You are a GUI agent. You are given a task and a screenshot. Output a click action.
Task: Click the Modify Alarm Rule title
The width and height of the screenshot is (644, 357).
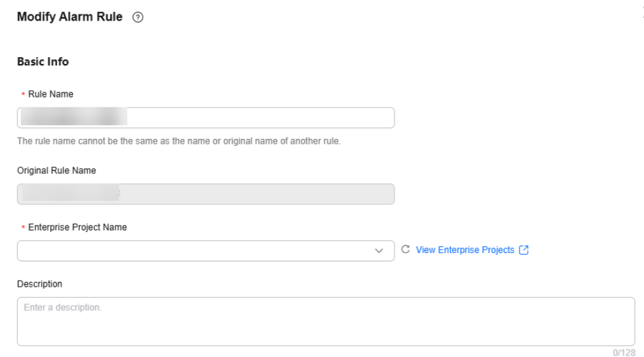[70, 17]
